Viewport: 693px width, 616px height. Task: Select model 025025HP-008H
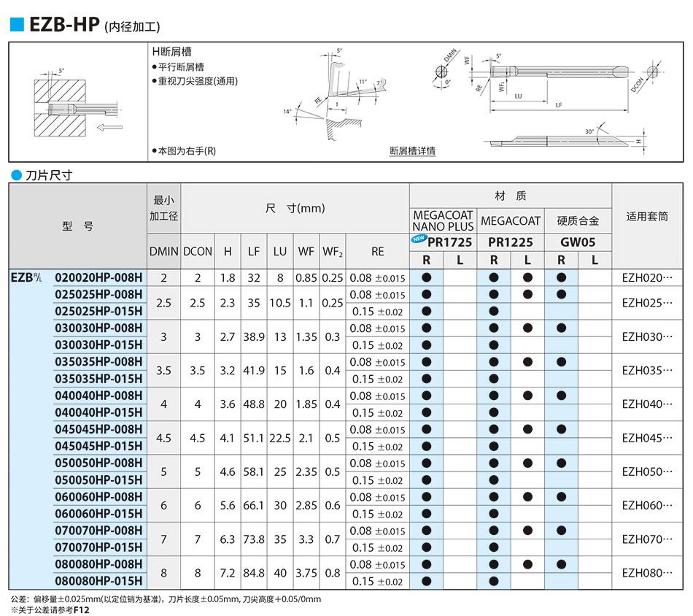pyautogui.click(x=98, y=294)
